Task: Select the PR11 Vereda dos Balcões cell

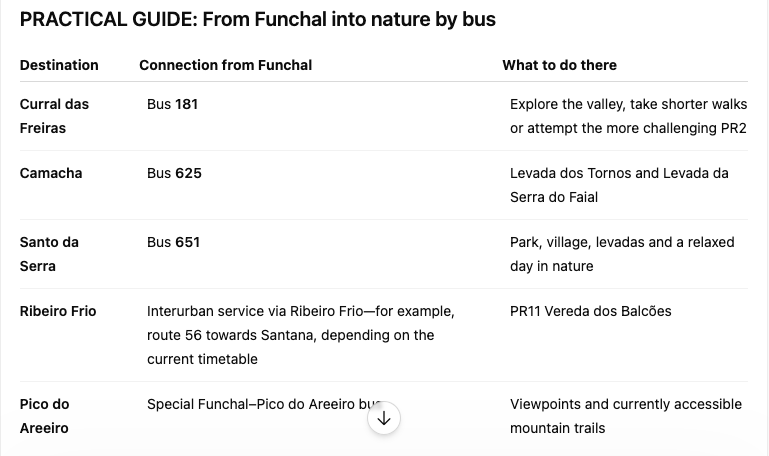Action: (590, 311)
